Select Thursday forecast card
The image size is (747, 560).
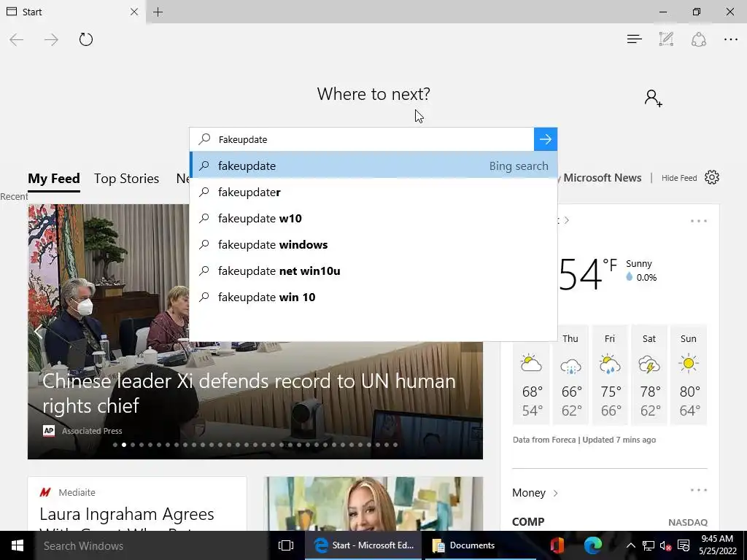[x=570, y=375]
